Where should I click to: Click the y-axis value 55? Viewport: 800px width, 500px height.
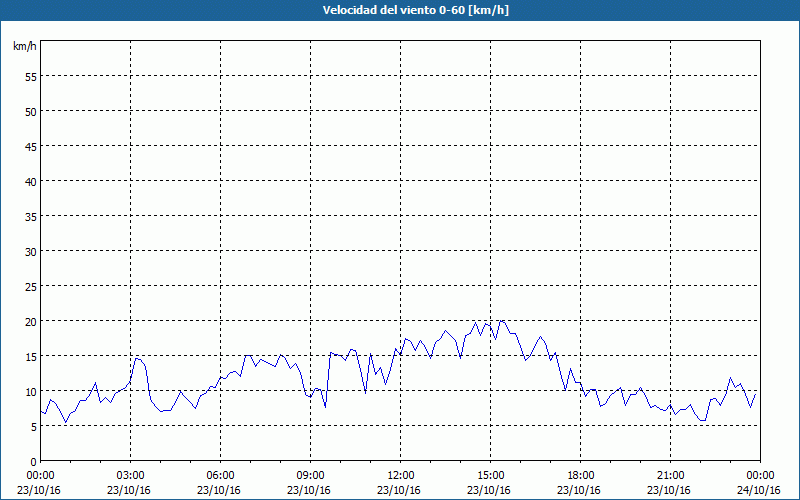pos(31,77)
